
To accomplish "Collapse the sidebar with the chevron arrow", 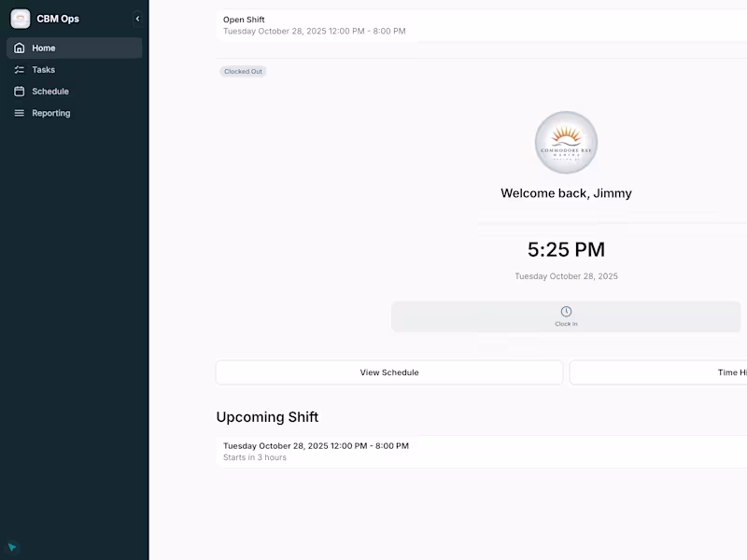I will click(137, 18).
